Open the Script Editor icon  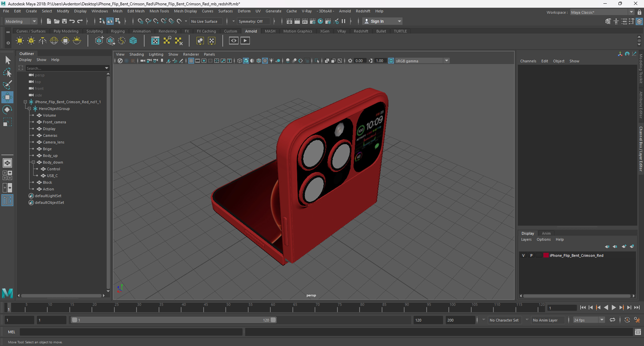638,332
